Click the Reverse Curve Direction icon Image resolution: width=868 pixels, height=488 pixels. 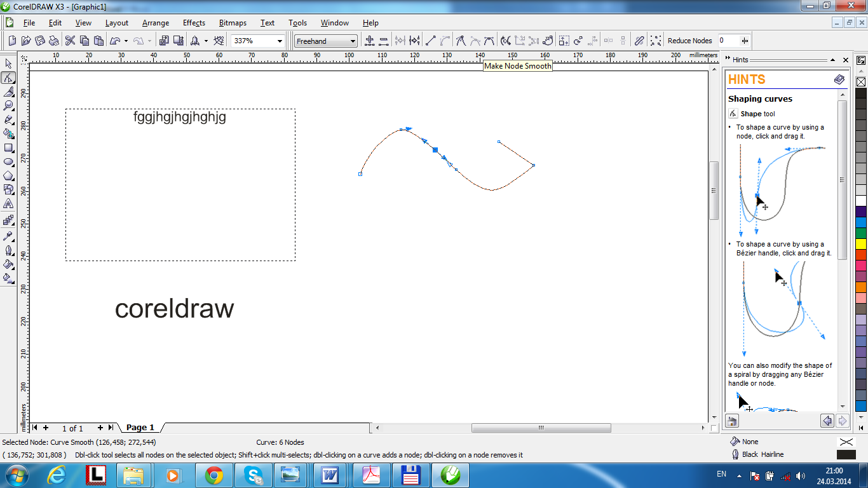click(506, 41)
